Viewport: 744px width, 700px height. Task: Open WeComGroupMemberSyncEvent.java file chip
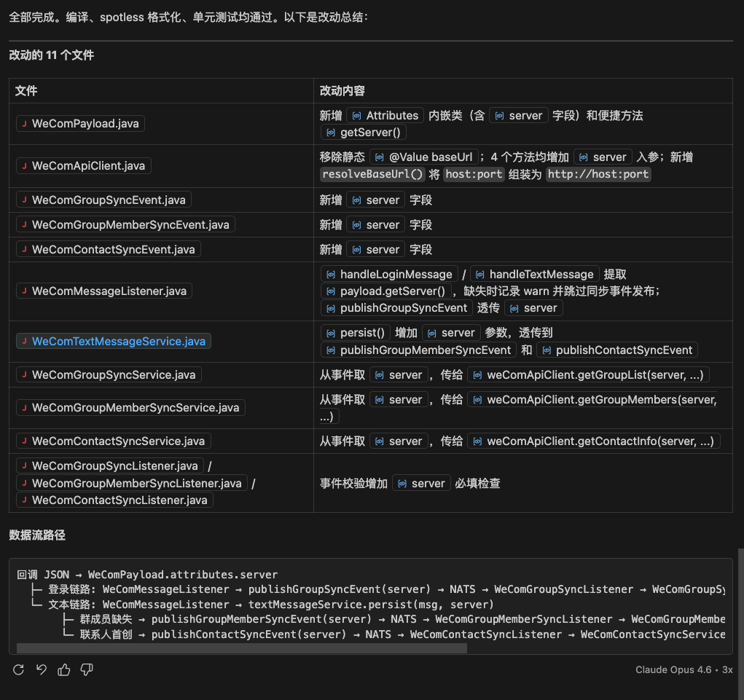tap(125, 224)
